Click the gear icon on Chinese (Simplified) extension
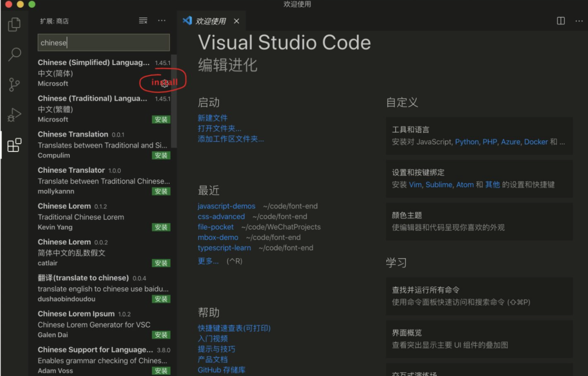This screenshot has width=588, height=376. point(165,84)
